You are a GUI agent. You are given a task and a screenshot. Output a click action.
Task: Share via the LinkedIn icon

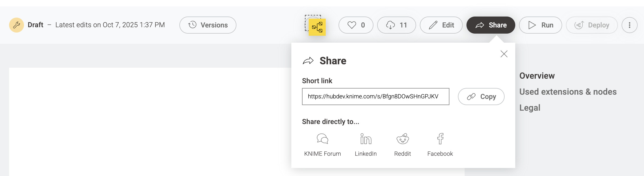366,139
